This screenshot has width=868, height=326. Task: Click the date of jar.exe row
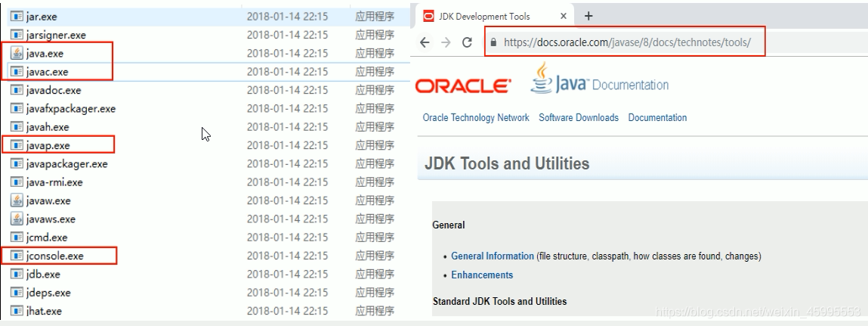pos(287,17)
